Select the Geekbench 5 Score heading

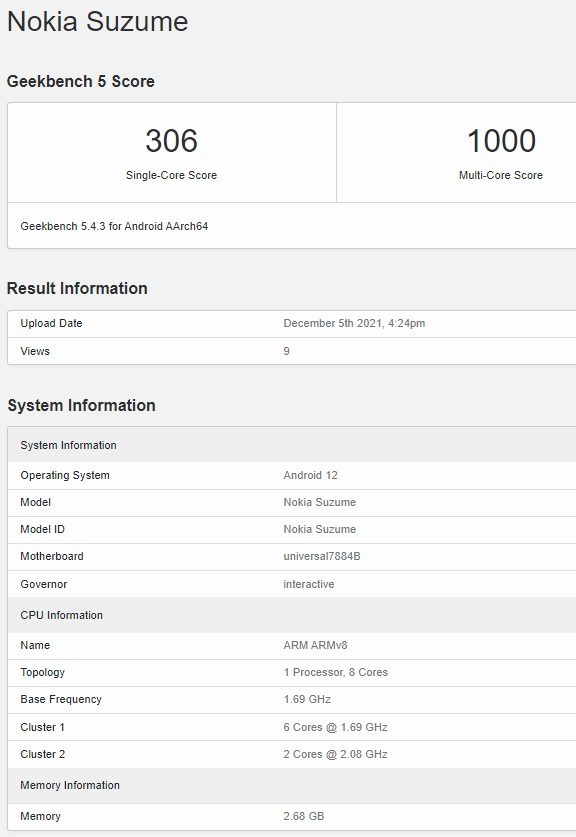pyautogui.click(x=81, y=81)
